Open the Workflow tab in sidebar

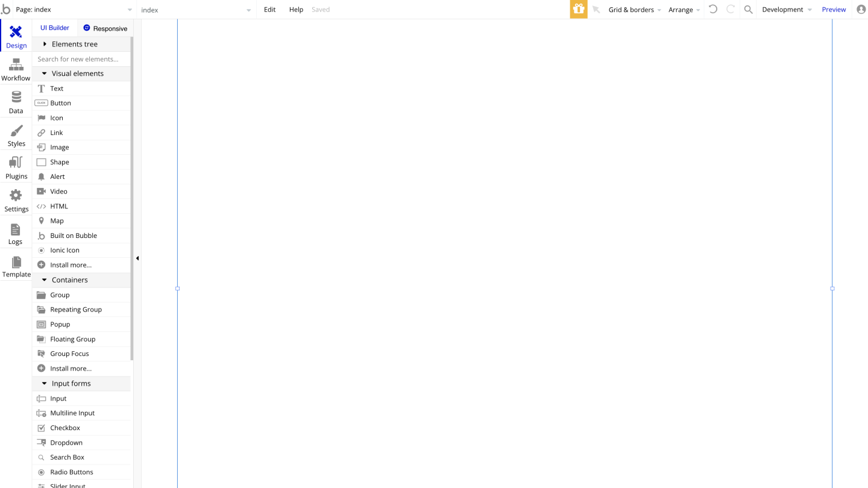tap(16, 69)
